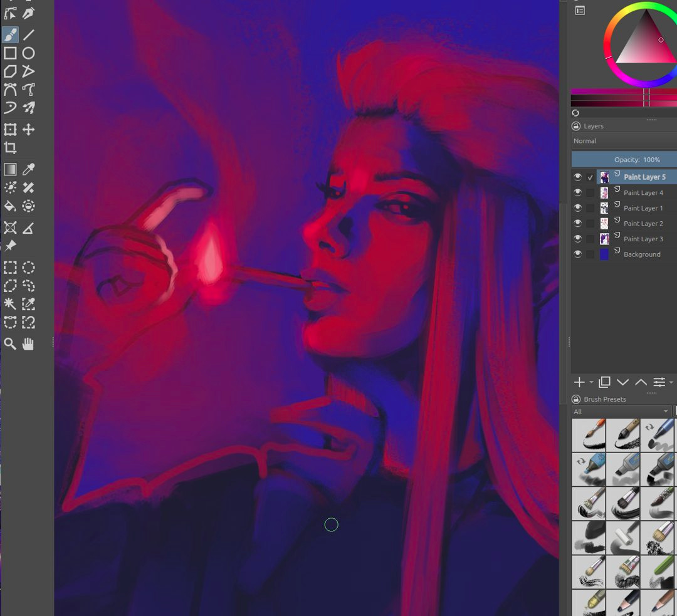Open layer properties
Screen dimensions: 677x616
(x=659, y=382)
